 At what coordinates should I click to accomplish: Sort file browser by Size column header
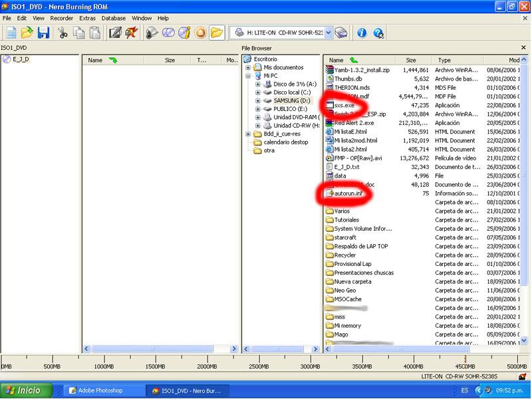coord(414,60)
